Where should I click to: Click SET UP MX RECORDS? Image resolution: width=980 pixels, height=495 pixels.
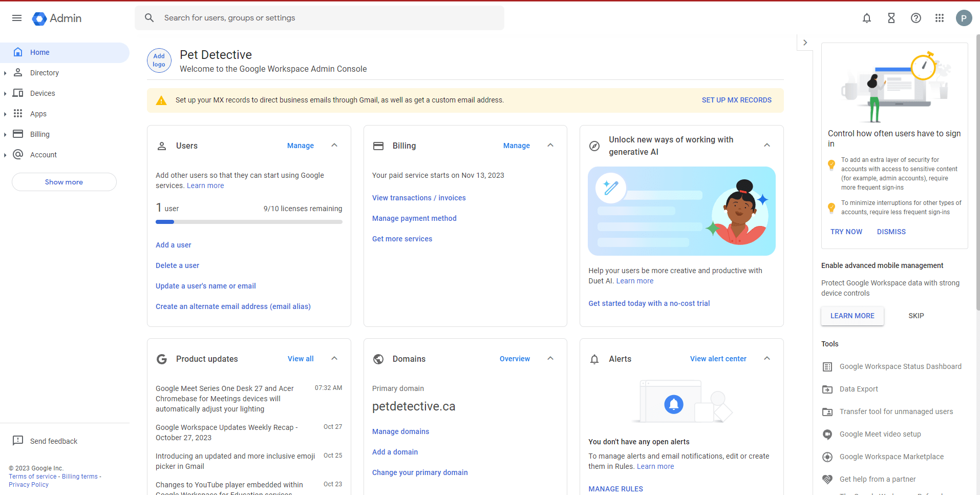pyautogui.click(x=736, y=100)
